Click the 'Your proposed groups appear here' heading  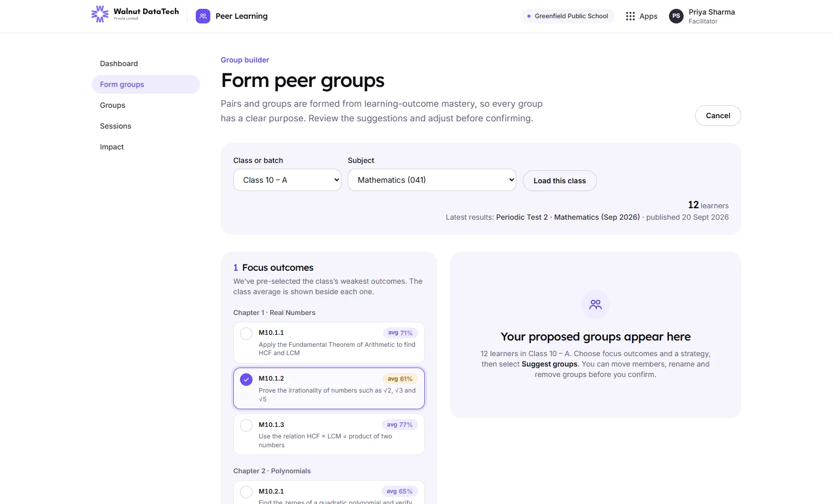pyautogui.click(x=596, y=337)
